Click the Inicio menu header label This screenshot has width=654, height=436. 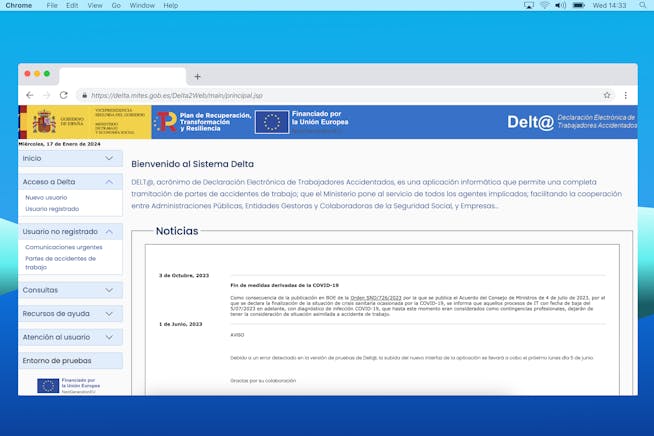pyautogui.click(x=32, y=158)
